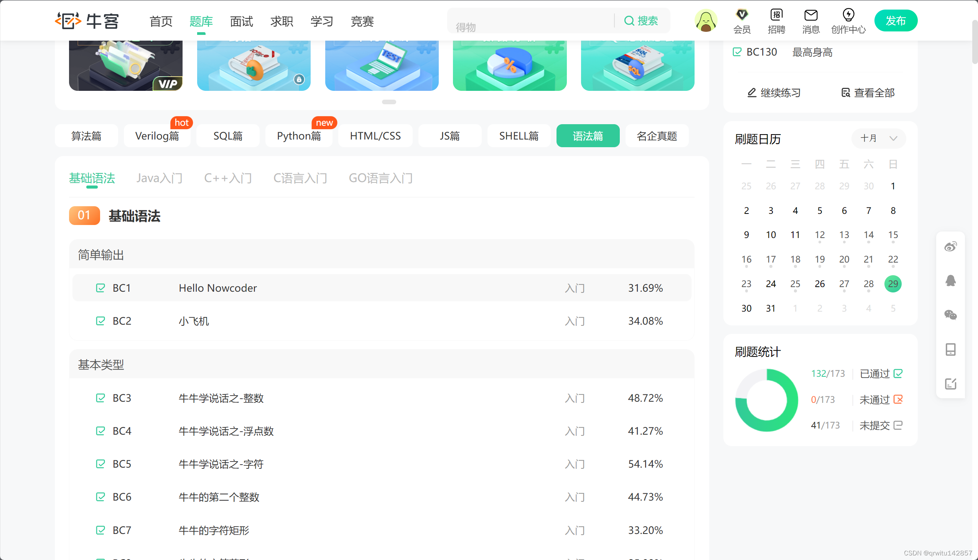
Task: Click the carousel pagination indicator bar
Action: click(389, 102)
